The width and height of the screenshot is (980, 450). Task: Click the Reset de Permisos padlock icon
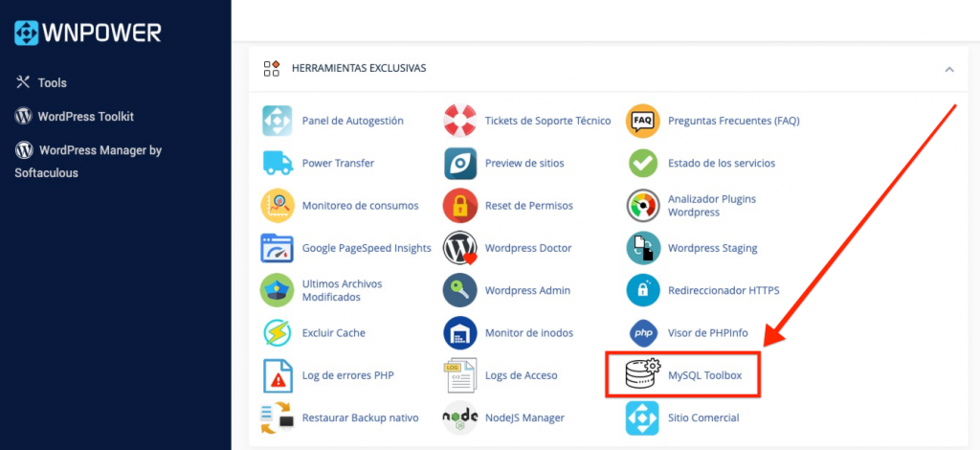[x=460, y=206]
